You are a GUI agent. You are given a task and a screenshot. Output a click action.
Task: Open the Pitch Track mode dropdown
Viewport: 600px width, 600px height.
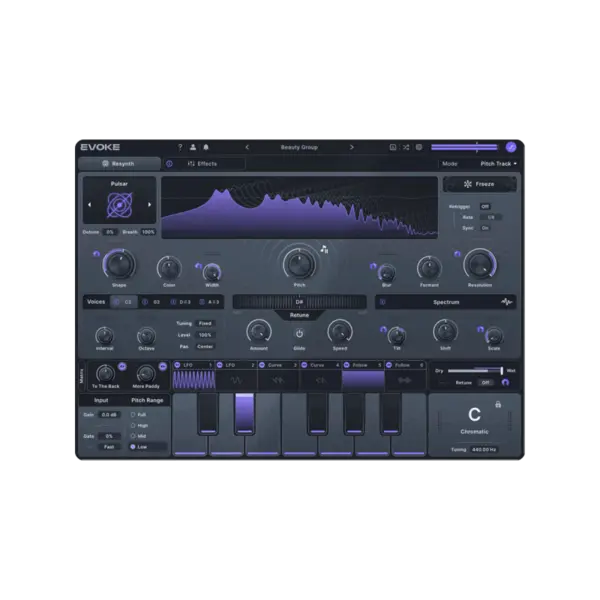click(x=498, y=164)
